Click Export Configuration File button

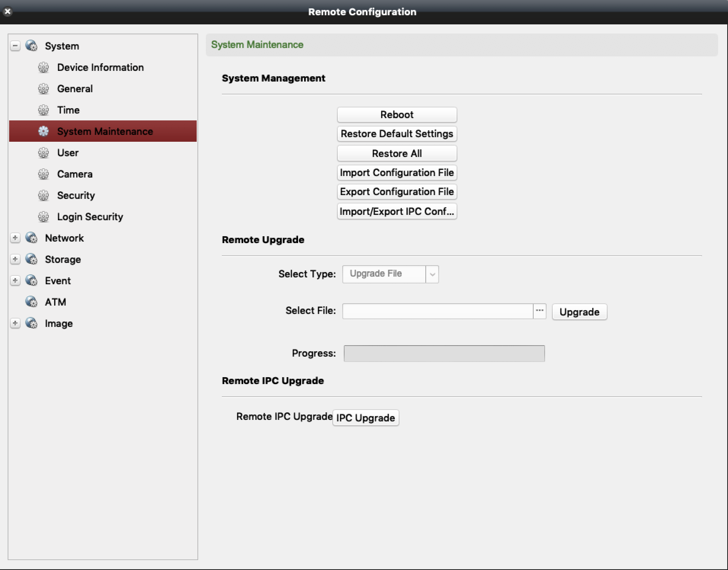tap(397, 192)
